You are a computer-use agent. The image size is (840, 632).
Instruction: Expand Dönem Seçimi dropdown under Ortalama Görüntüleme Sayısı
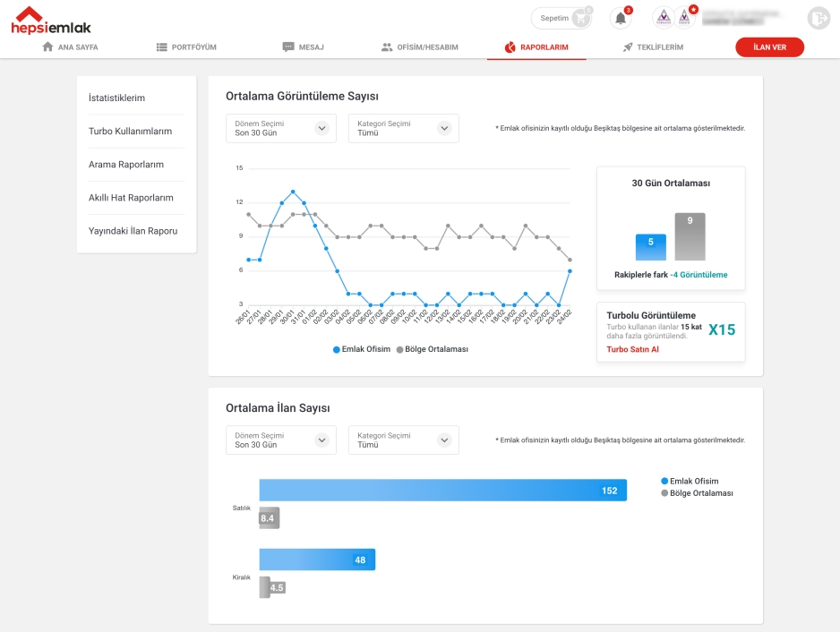pyautogui.click(x=281, y=128)
